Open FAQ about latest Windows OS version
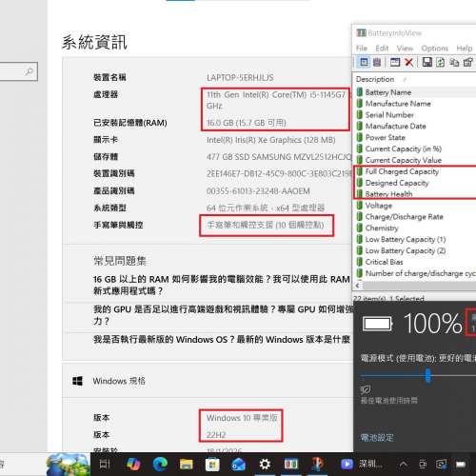This screenshot has height=476, width=476. [x=222, y=339]
